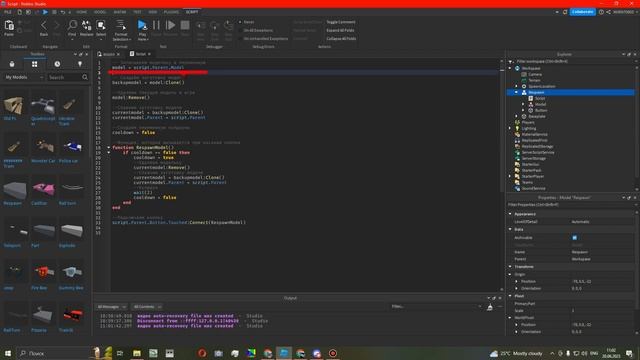Open the Windows Start menu
Screen dimensions: 640x360
pos(8,353)
